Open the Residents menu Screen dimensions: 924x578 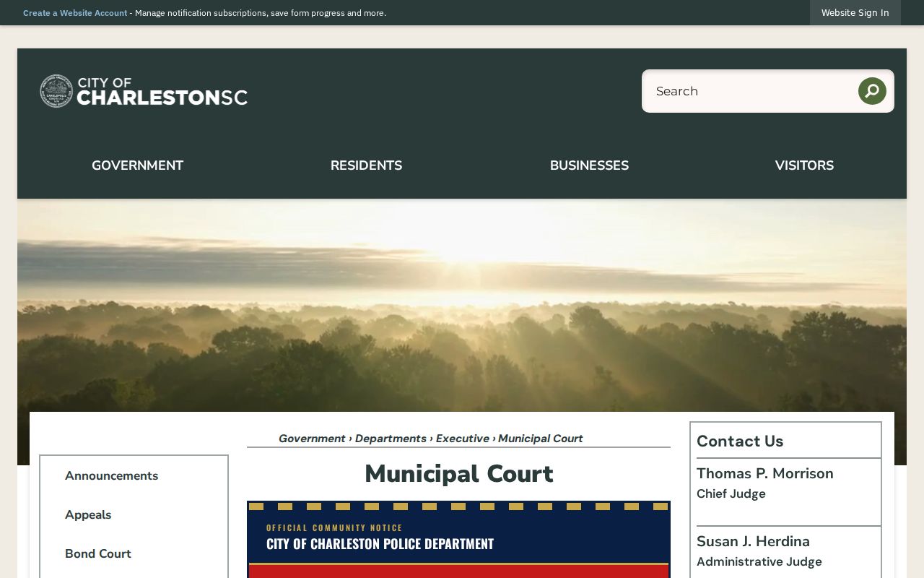(366, 165)
